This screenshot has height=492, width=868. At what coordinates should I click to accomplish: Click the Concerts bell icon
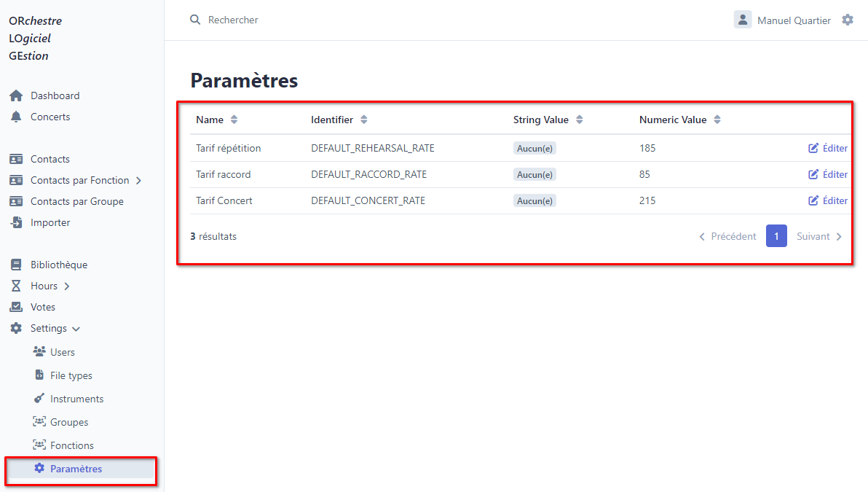point(16,117)
